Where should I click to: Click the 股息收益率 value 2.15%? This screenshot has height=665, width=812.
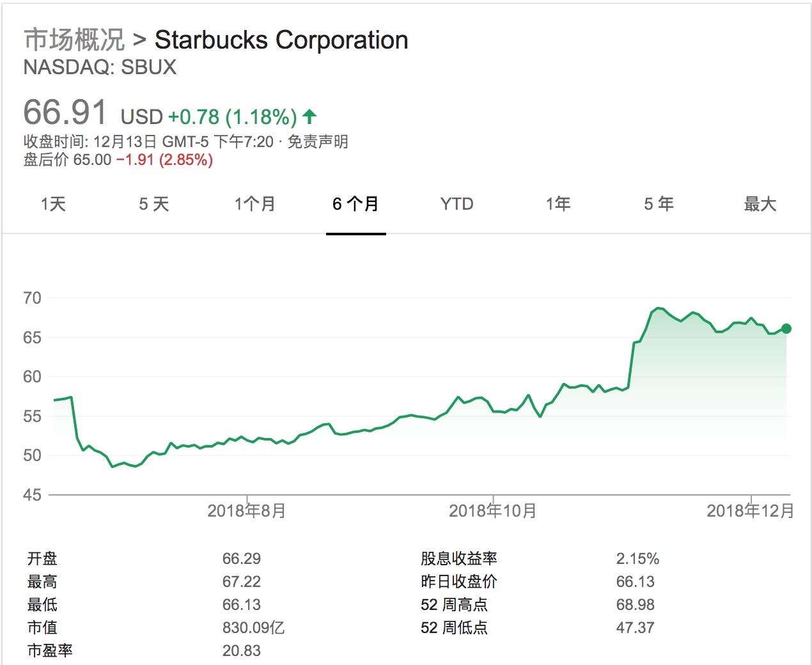tap(637, 559)
